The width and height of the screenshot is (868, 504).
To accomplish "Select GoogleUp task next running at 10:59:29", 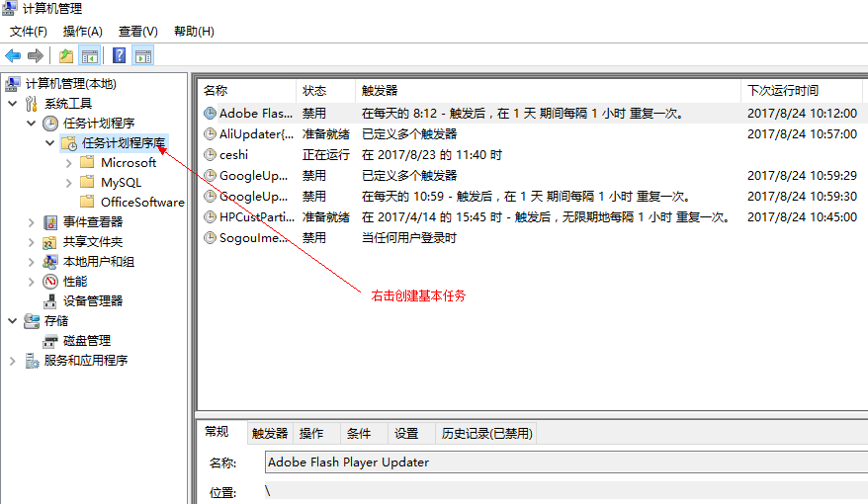I will [x=533, y=176].
